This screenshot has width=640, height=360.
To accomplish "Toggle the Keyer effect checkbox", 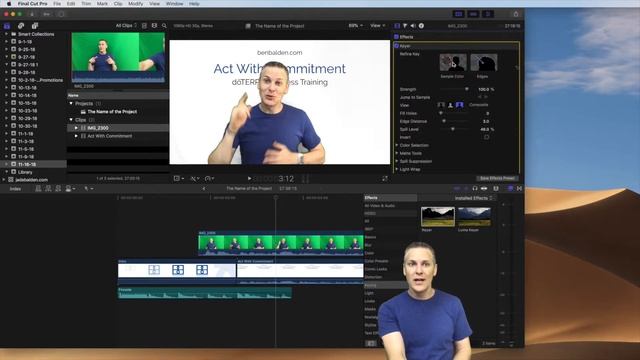I will (396, 46).
